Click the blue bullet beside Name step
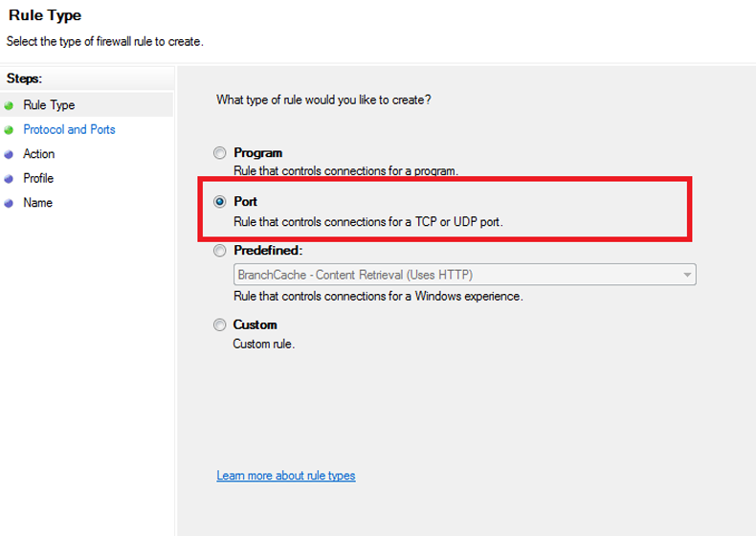The height and width of the screenshot is (536, 756). pos(10,204)
